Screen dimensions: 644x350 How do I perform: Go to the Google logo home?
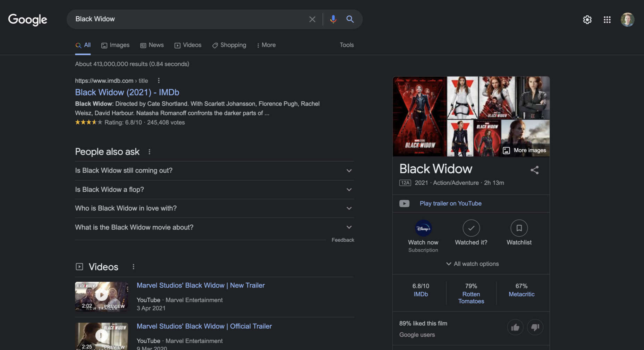pos(27,20)
